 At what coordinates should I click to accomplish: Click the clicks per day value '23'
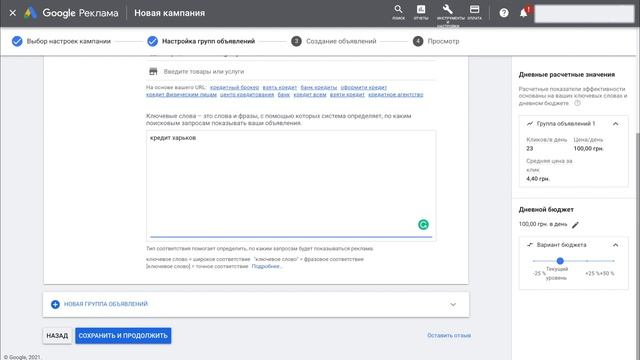[x=529, y=149]
